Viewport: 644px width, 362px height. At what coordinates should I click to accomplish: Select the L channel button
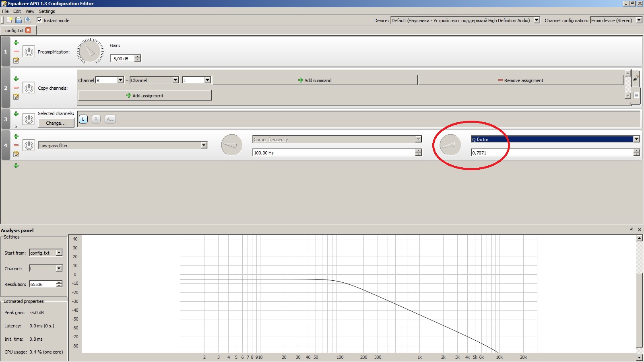click(83, 119)
